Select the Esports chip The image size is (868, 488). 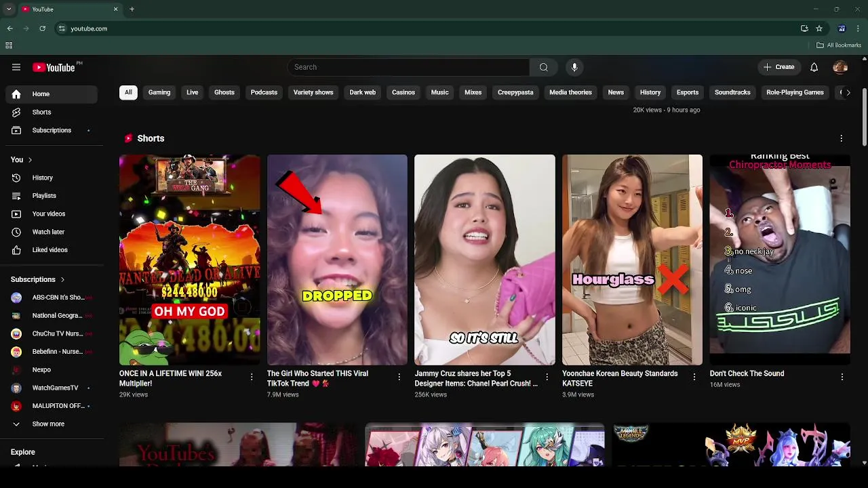[688, 92]
